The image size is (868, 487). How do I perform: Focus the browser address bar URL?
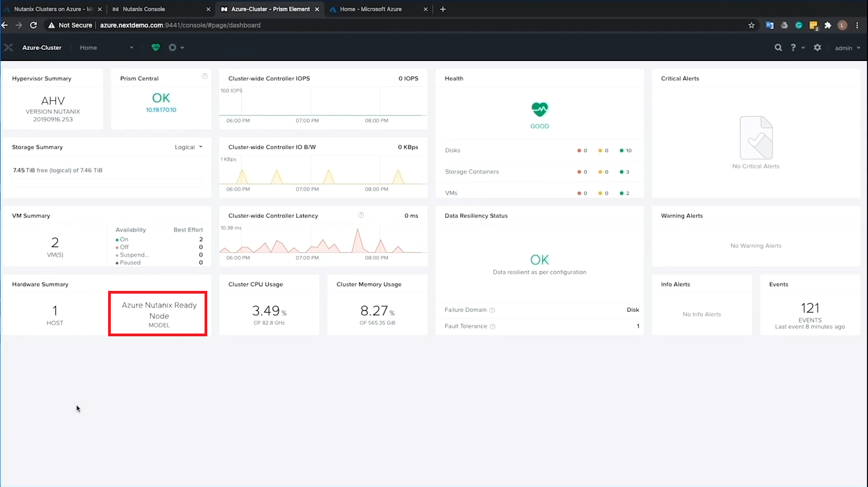(x=180, y=25)
